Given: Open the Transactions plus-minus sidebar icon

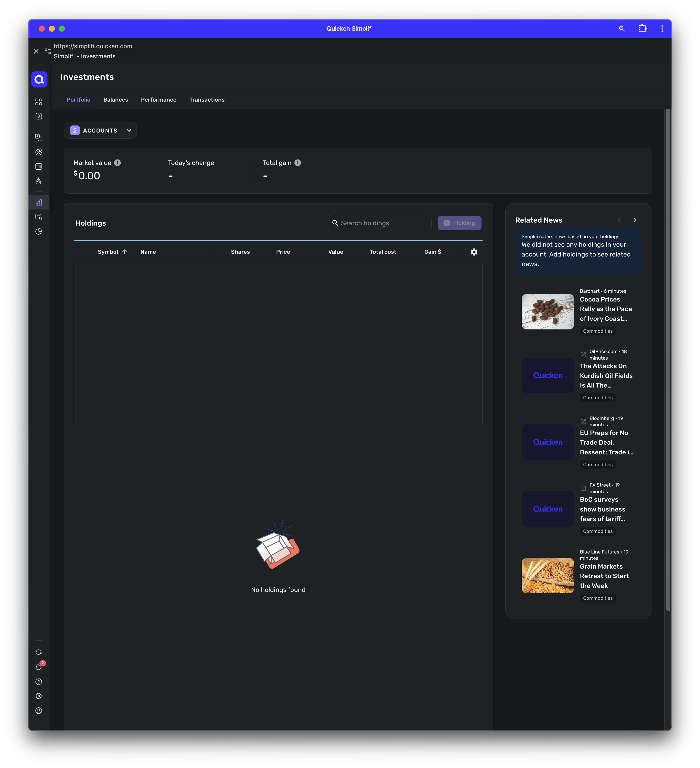Looking at the screenshot, I should (38, 138).
